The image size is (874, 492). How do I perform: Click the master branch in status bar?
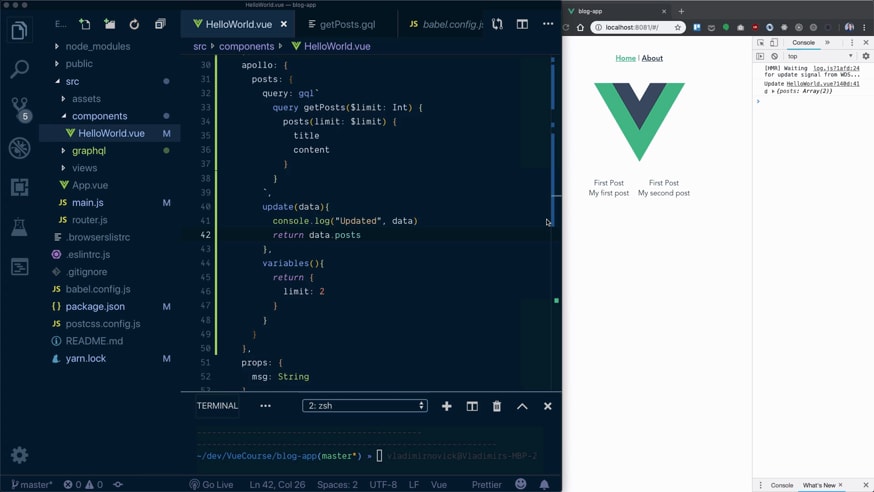click(32, 484)
